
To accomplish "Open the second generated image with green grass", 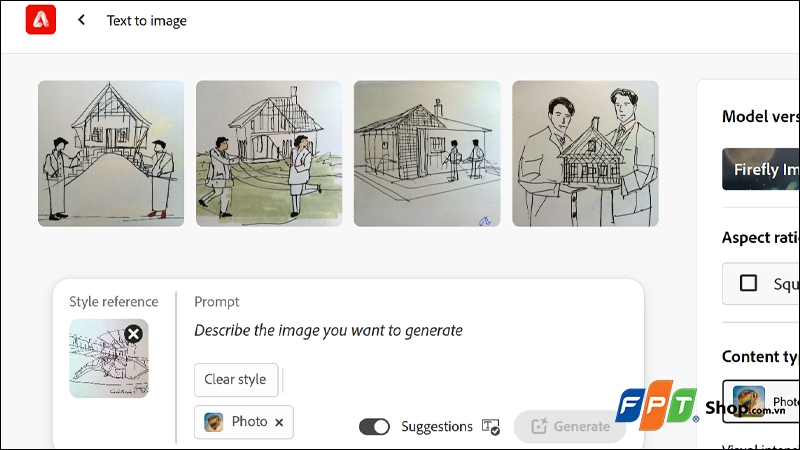I will tap(269, 154).
